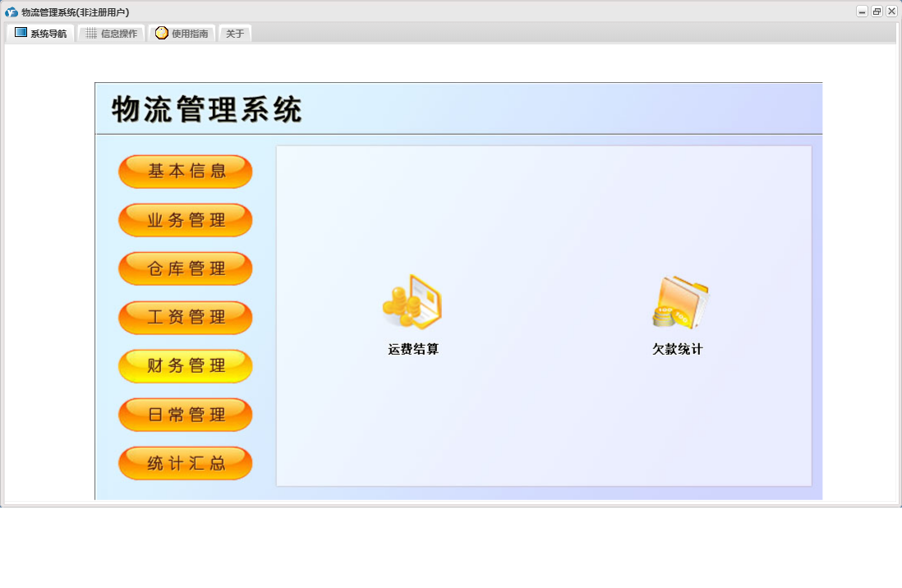The width and height of the screenshot is (902, 588).
Task: Click the app logo in the title bar
Action: 12,12
